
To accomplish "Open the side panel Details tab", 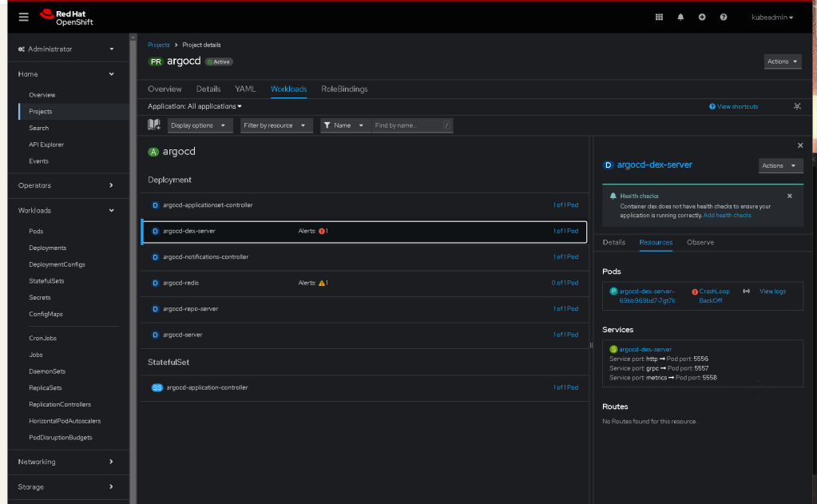I will tap(614, 242).
